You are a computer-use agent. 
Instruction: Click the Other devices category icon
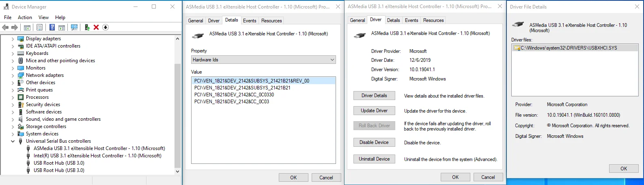[21, 83]
